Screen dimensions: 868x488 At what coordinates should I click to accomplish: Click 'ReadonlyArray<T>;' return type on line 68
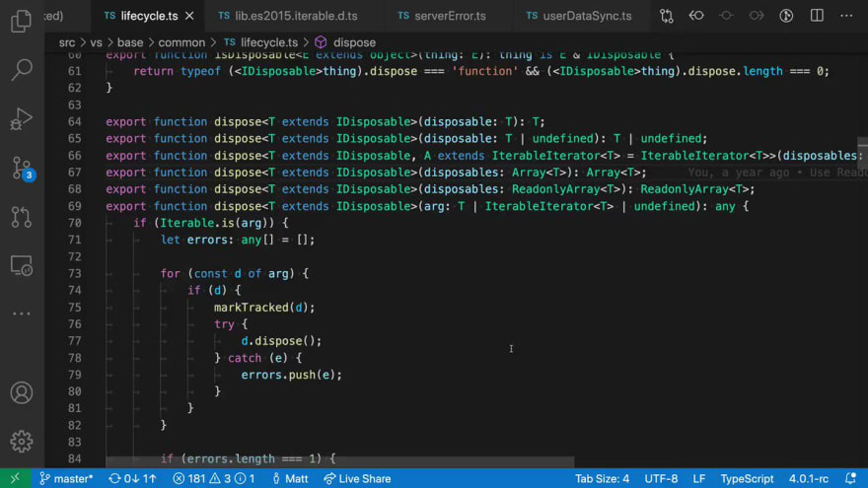tap(697, 189)
